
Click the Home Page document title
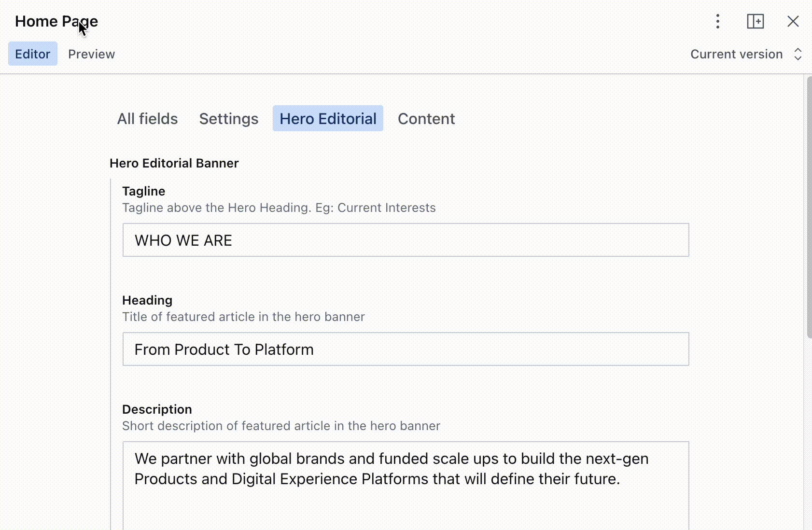pos(56,21)
